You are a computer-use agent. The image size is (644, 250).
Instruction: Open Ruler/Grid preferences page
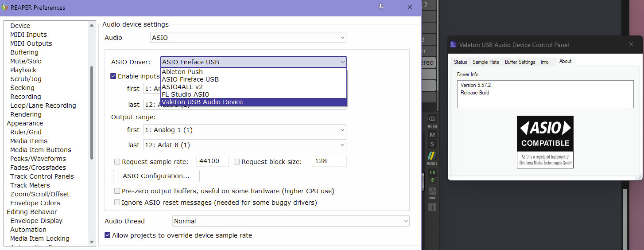point(26,132)
